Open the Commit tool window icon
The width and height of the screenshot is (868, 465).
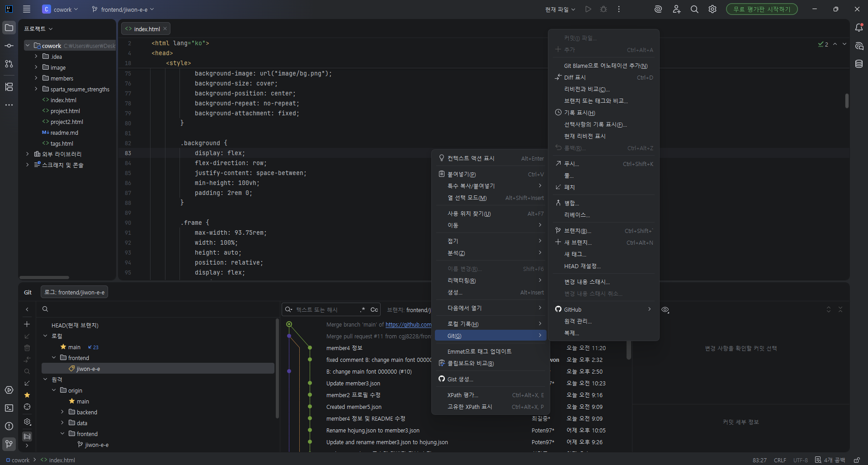click(x=9, y=46)
